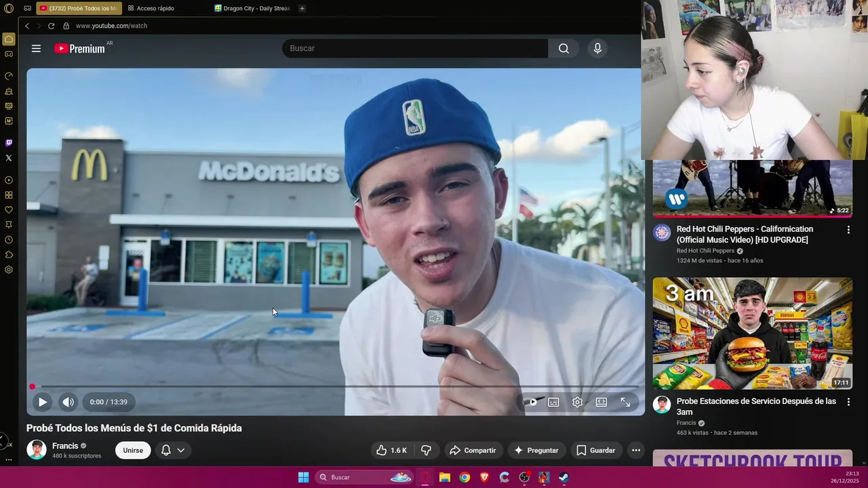This screenshot has width=868, height=488.
Task: Mute the video volume
Action: tap(68, 402)
